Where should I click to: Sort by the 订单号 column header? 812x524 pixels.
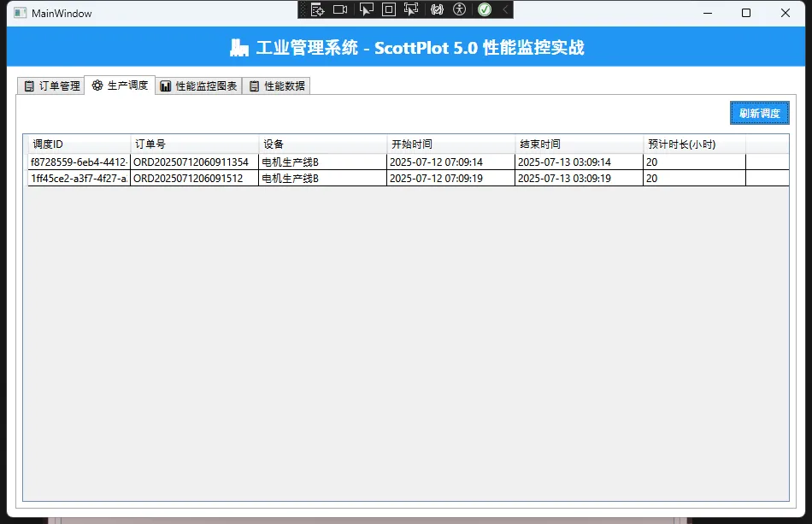[195, 144]
